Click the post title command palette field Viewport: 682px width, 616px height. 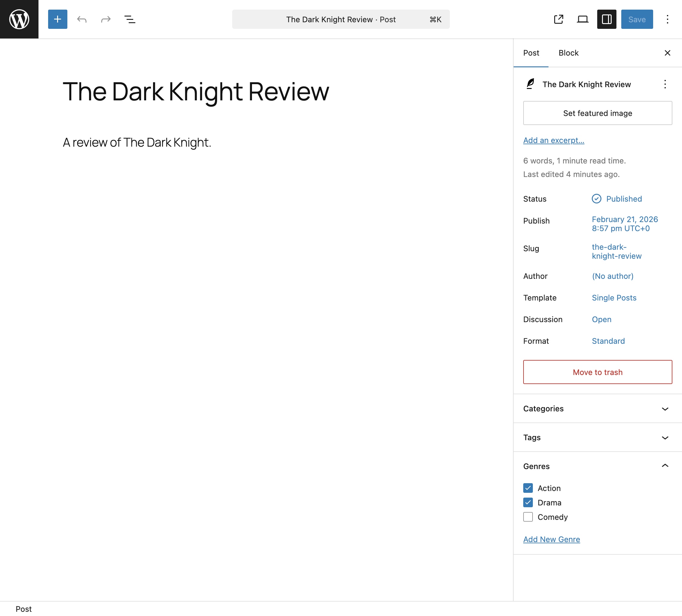pyautogui.click(x=341, y=19)
